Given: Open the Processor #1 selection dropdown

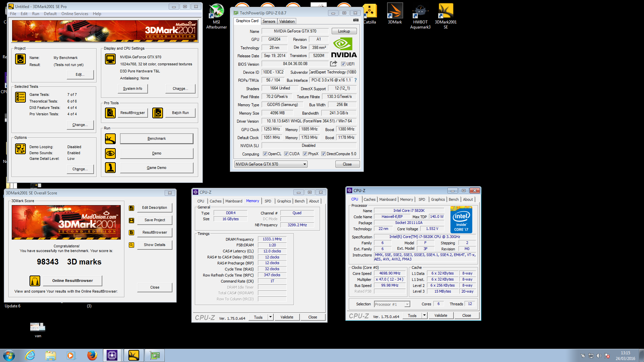Looking at the screenshot, I should click(392, 304).
